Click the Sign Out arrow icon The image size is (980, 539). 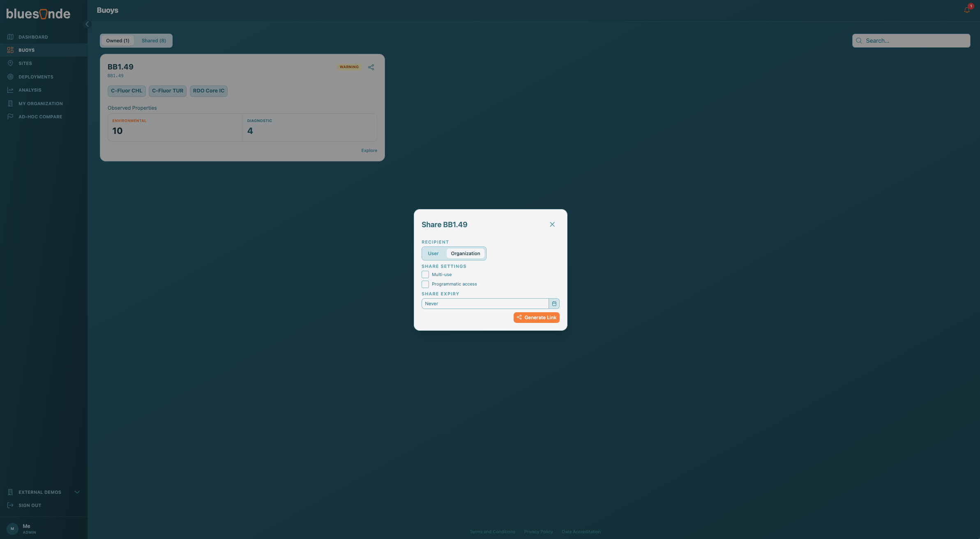click(10, 505)
